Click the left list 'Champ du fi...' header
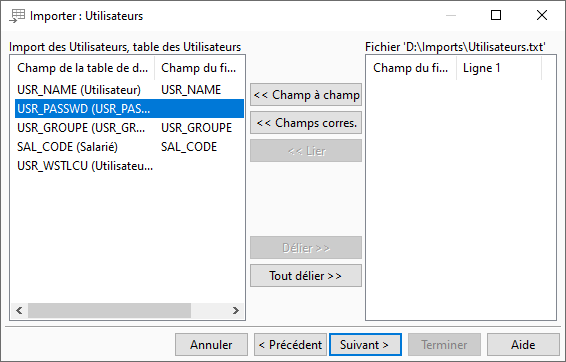The image size is (566, 362). coord(199,68)
